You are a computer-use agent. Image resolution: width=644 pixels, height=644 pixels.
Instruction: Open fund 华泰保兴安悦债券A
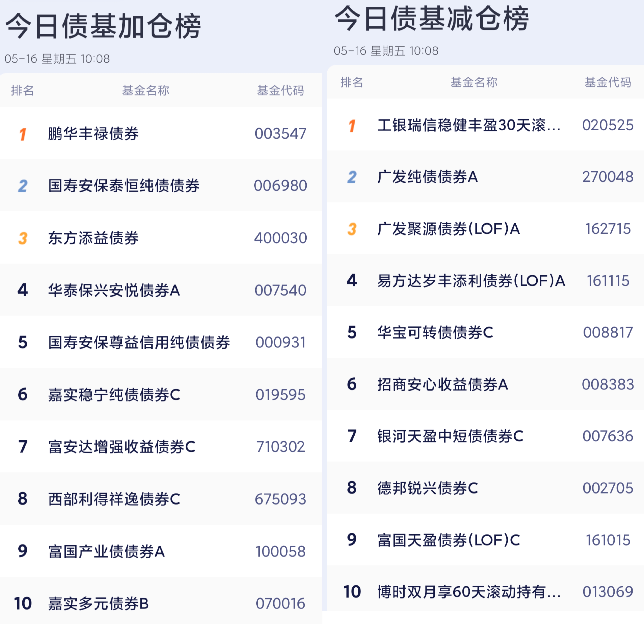[114, 290]
